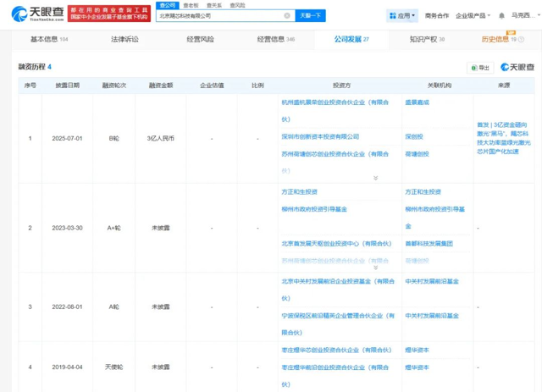
Task: Click the 天眼一下 search button
Action: click(x=310, y=15)
